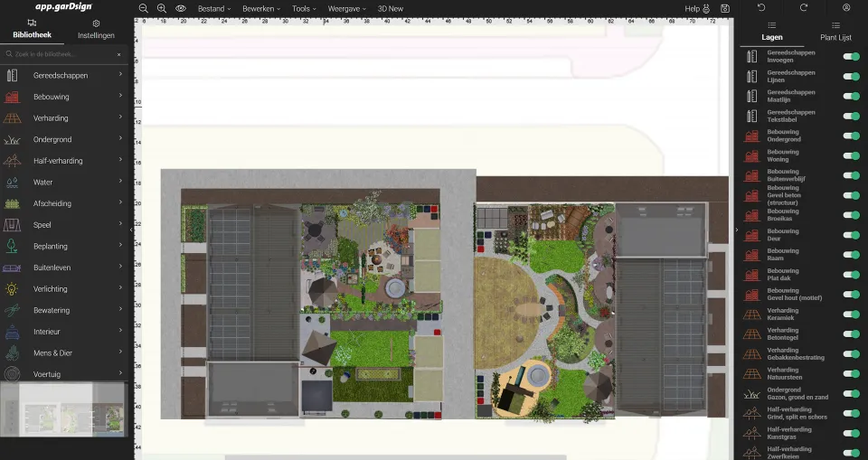The image size is (868, 460).
Task: Select the Afscheiding fence icon
Action: pos(12,203)
